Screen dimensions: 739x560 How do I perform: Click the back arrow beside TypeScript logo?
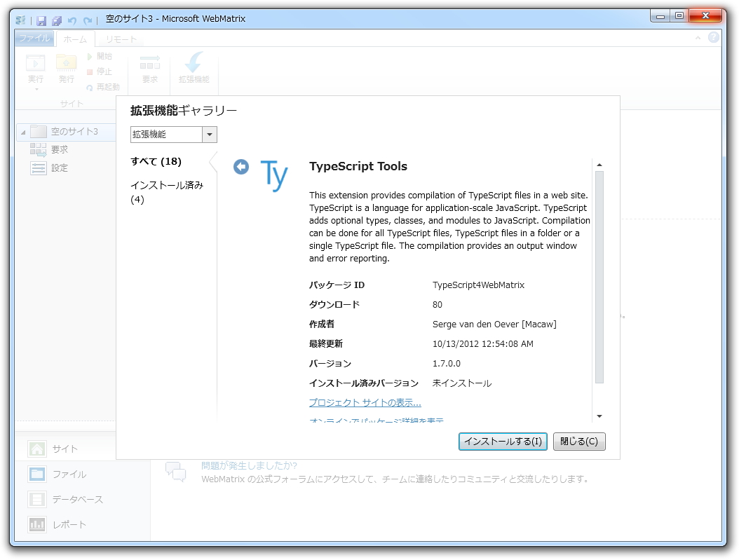241,166
